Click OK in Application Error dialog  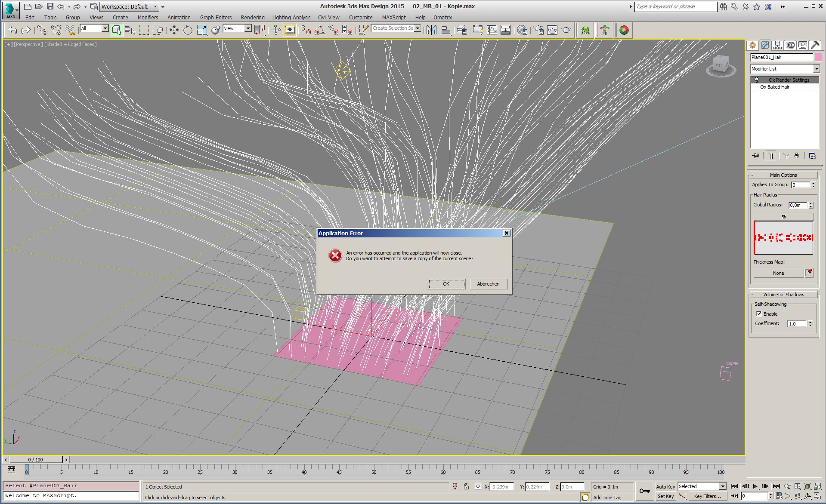[x=446, y=284]
